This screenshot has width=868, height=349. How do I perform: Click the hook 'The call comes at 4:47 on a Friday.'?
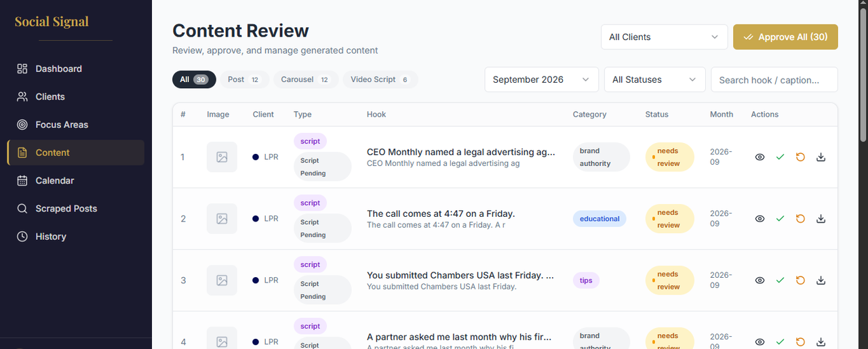(441, 213)
